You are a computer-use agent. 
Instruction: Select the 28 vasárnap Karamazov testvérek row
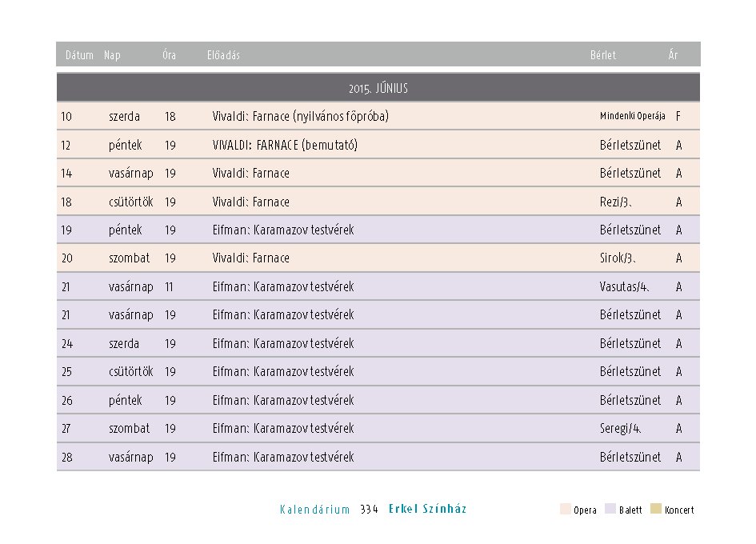click(x=378, y=457)
